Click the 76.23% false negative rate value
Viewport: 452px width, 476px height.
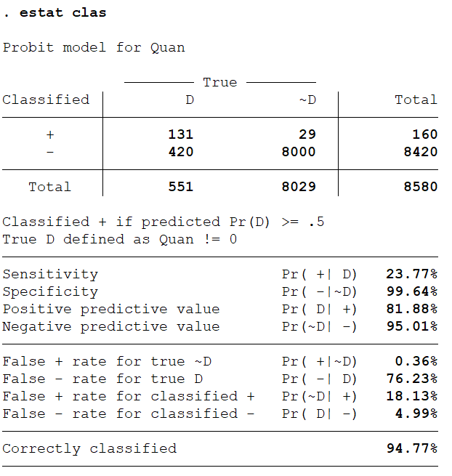tap(411, 379)
